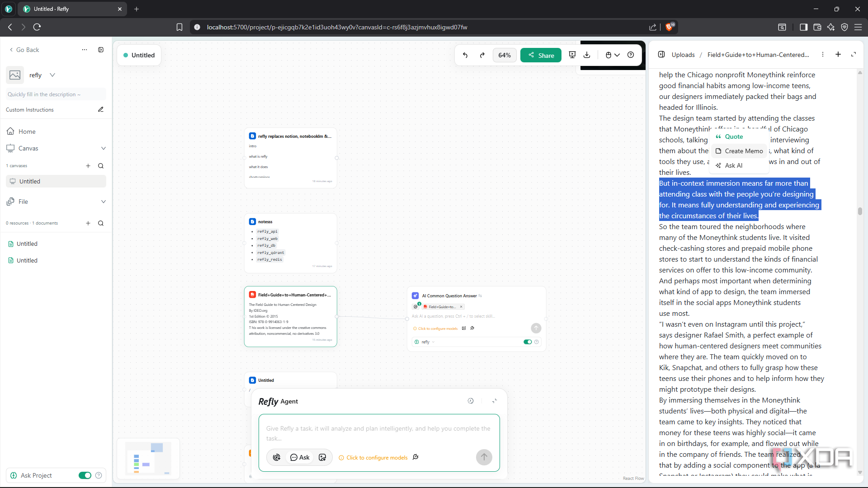
Task: Open project more options ellipsis
Action: [x=85, y=50]
